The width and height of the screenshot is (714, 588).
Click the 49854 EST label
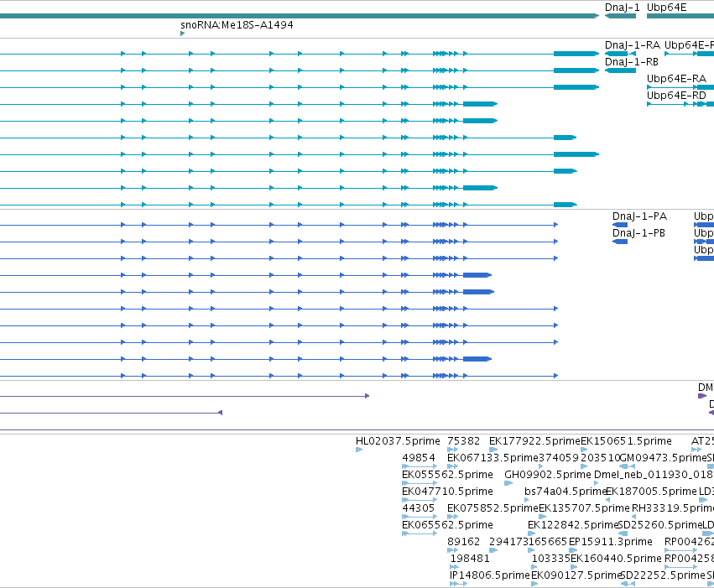pos(419,458)
